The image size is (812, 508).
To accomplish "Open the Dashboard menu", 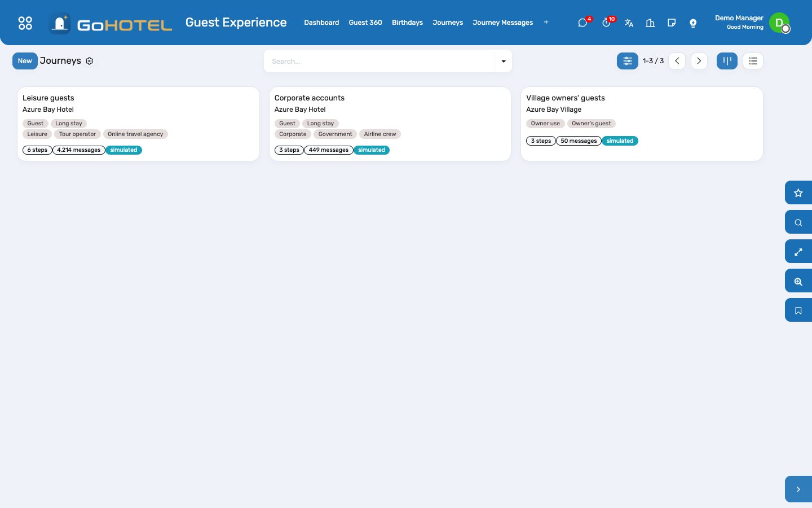I will click(x=321, y=23).
